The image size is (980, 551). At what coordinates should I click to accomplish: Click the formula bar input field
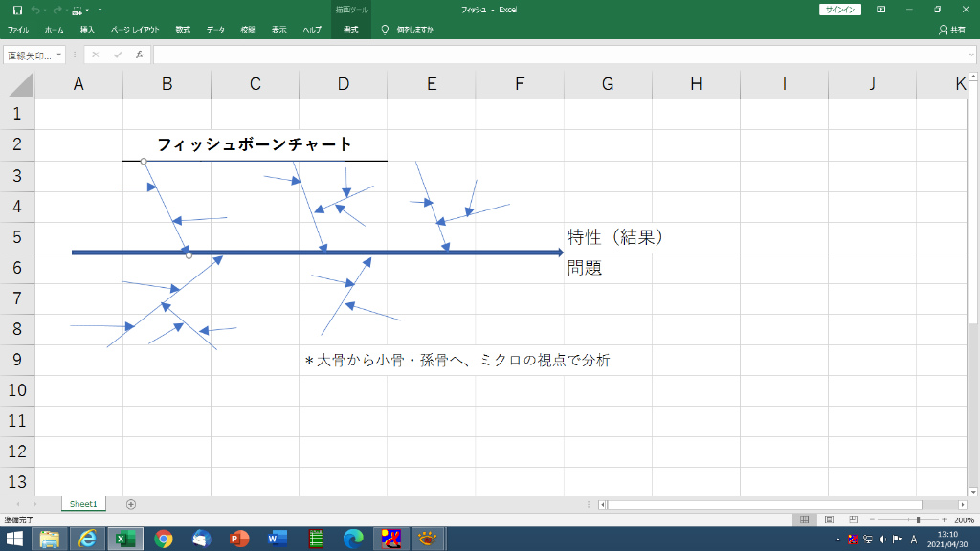[x=555, y=55]
